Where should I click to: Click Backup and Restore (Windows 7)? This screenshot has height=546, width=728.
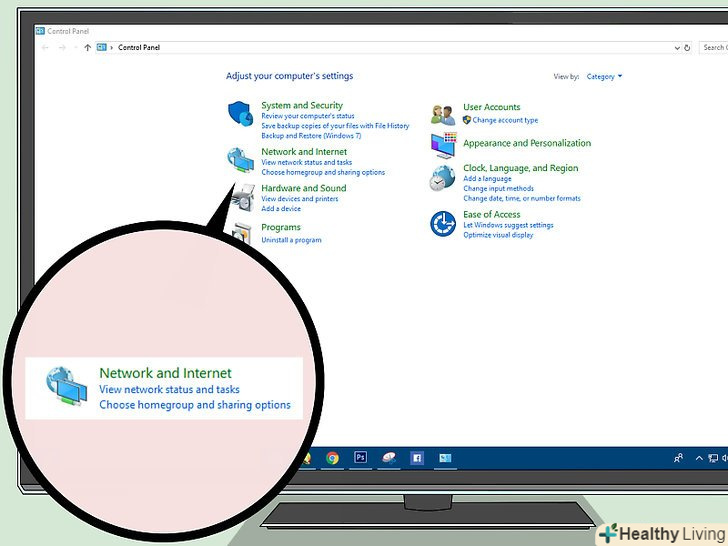(311, 136)
